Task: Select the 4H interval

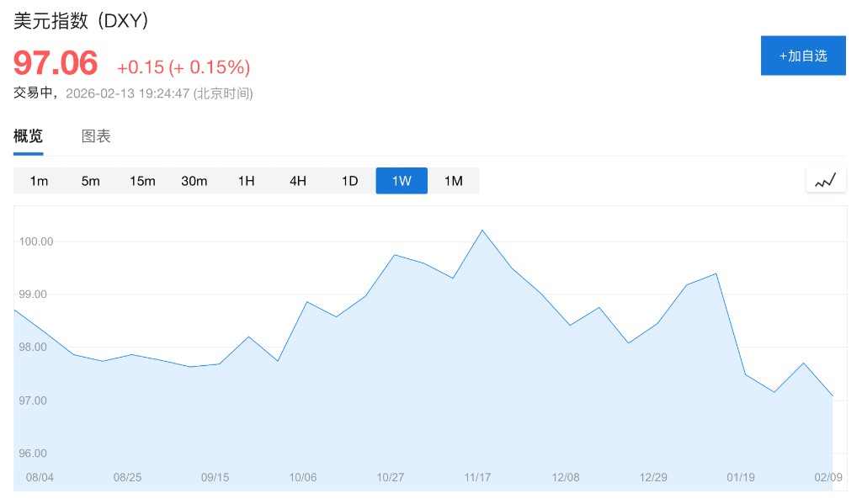Action: (298, 181)
